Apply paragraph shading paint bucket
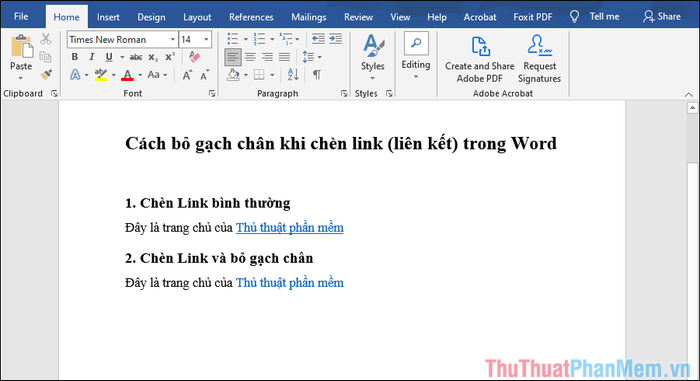700x381 pixels. (233, 75)
